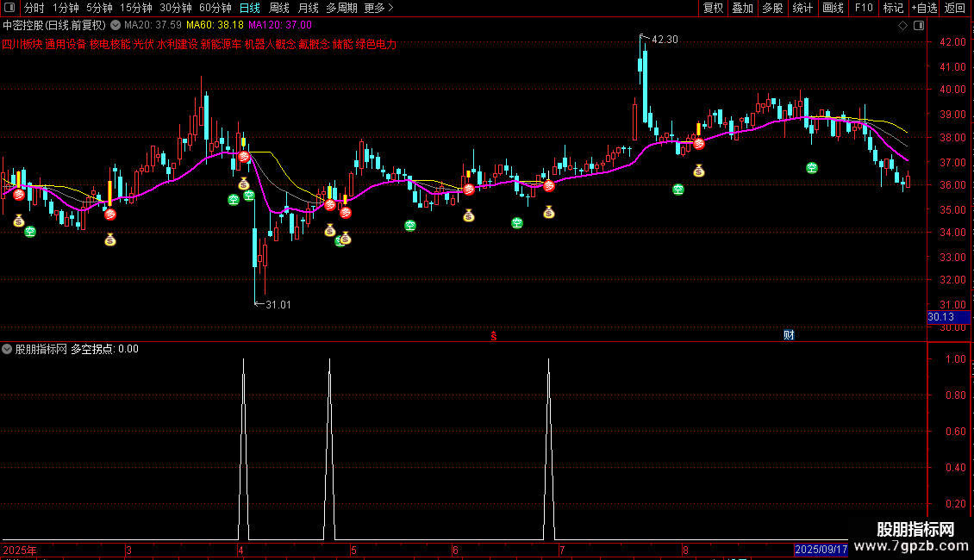Viewport: 974px width, 560px height.
Task: Click month 6 on the time axis
Action: click(x=455, y=550)
